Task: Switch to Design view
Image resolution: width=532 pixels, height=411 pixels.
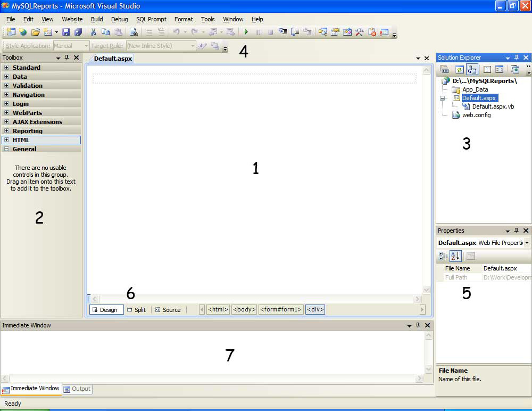Action: [x=106, y=310]
